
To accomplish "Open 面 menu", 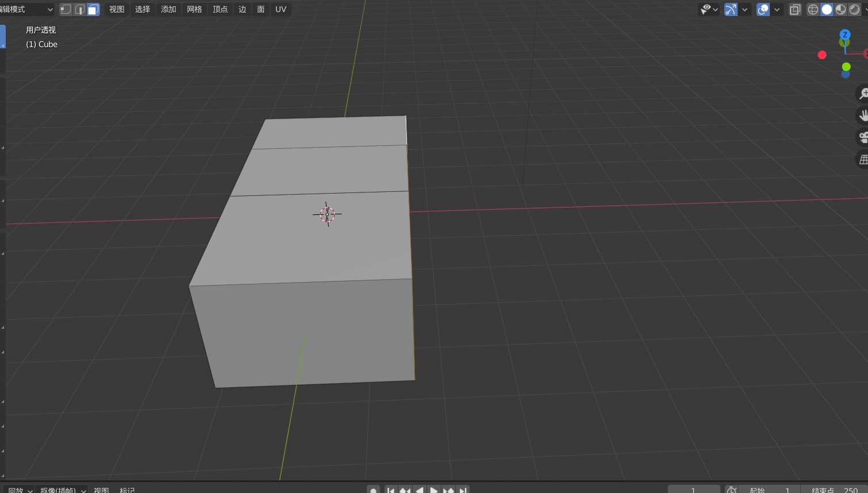I will (x=260, y=9).
